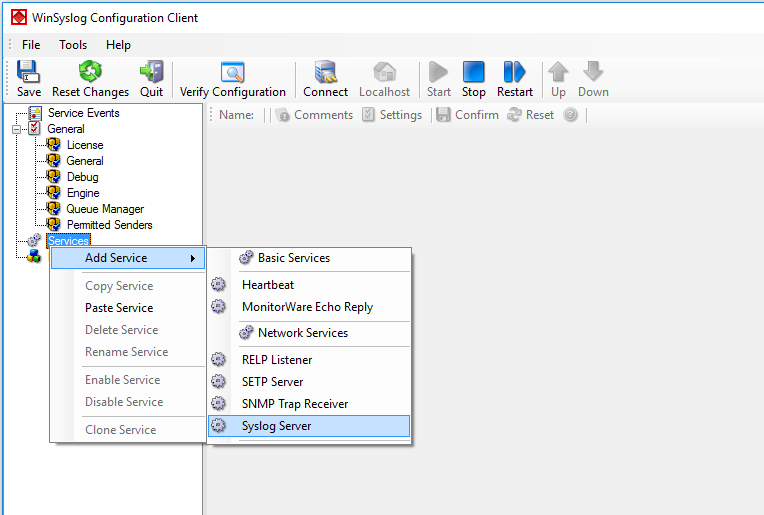Select the Services node in tree
The height and width of the screenshot is (515, 764).
68,241
